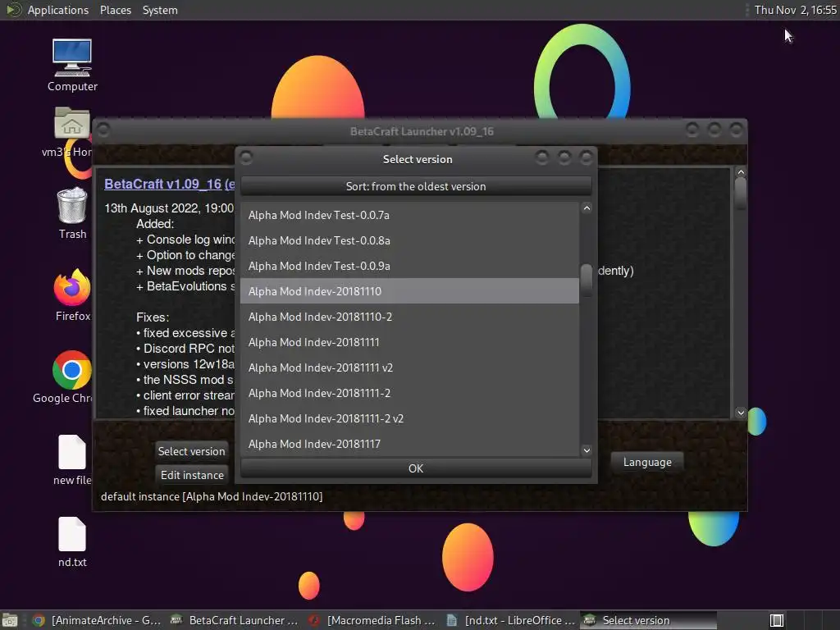Switch to Macromedia Flash taskbar entry

click(372, 620)
